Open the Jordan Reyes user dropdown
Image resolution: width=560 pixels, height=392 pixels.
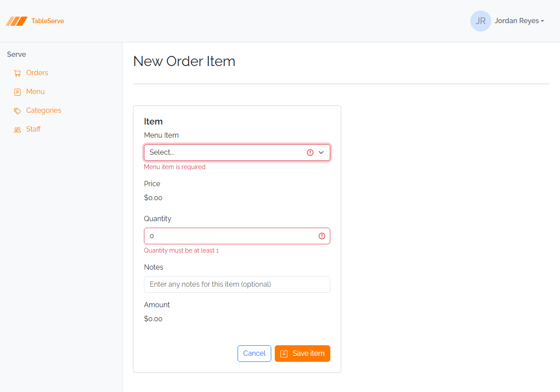(507, 21)
